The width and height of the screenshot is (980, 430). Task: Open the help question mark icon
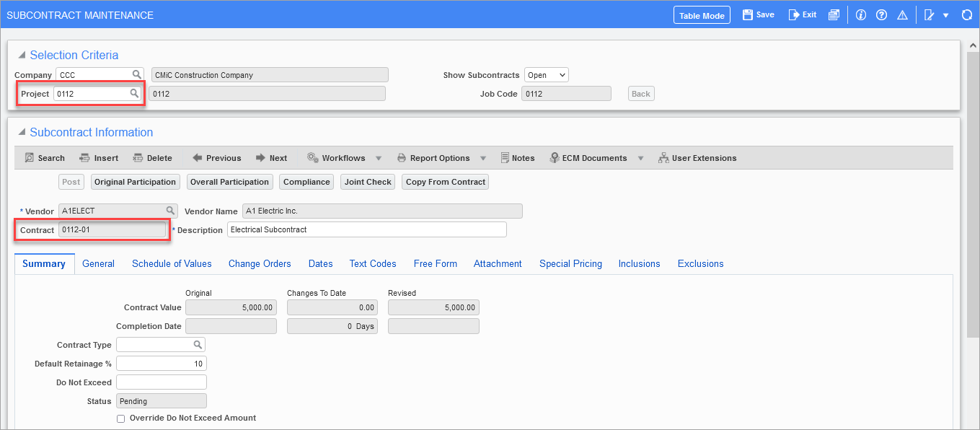(881, 14)
